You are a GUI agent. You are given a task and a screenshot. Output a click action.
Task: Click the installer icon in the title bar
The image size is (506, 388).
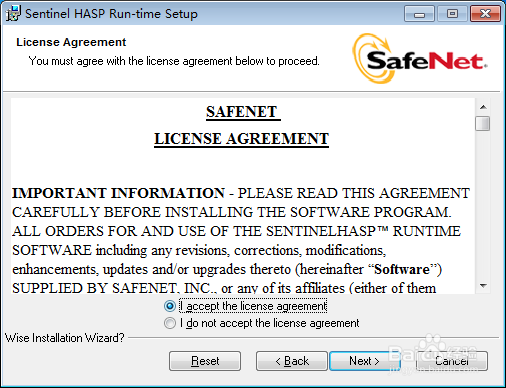[13, 14]
